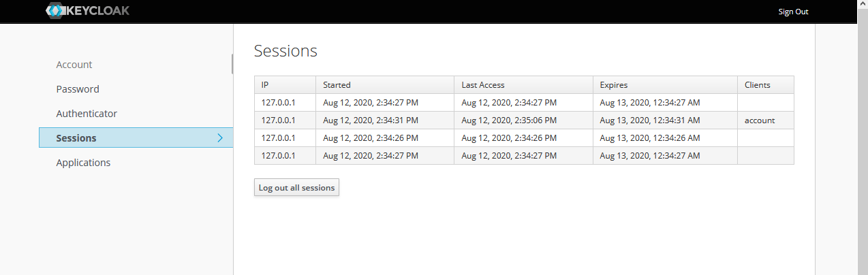Click the Last Access time 2:35:06 PM
Image resolution: width=868 pixels, height=275 pixels.
[x=509, y=120]
